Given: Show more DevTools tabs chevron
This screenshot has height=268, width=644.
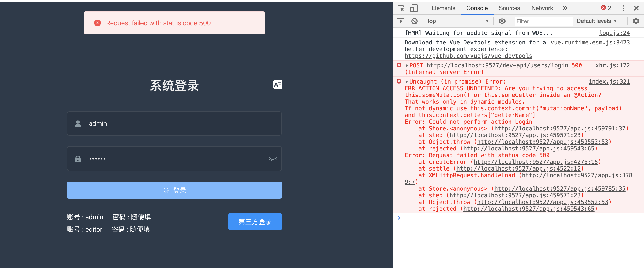Looking at the screenshot, I should coord(565,8).
